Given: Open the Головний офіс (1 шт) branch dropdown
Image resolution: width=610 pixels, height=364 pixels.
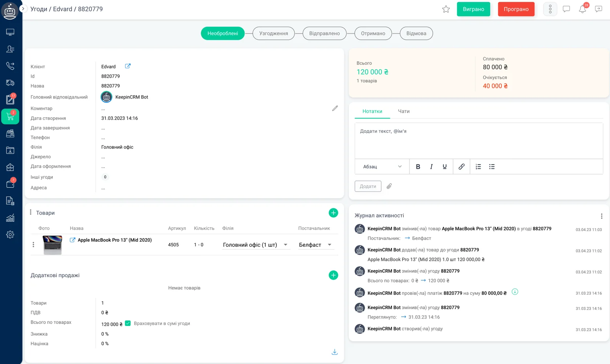Looking at the screenshot, I should (x=256, y=245).
